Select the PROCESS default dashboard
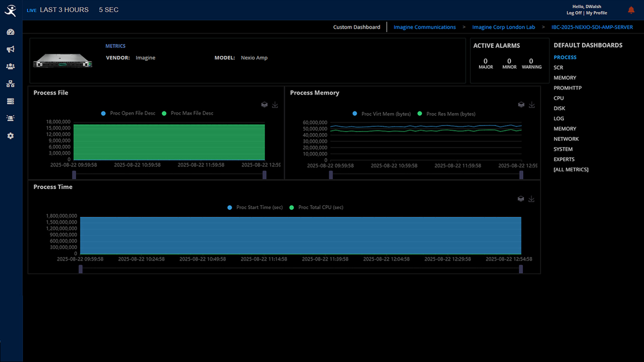This screenshot has height=362, width=644. (x=565, y=57)
